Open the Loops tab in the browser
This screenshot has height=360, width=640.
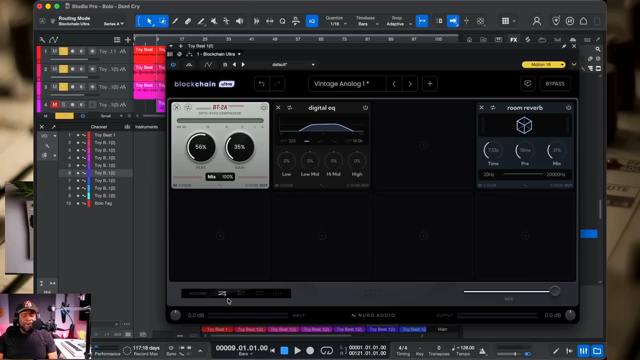(x=542, y=40)
